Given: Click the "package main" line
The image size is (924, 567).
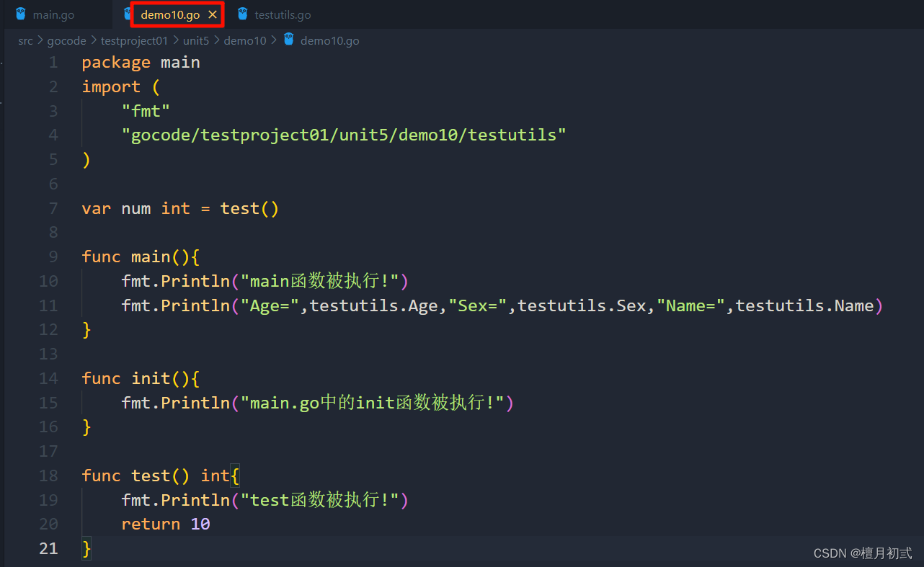Looking at the screenshot, I should (x=141, y=62).
